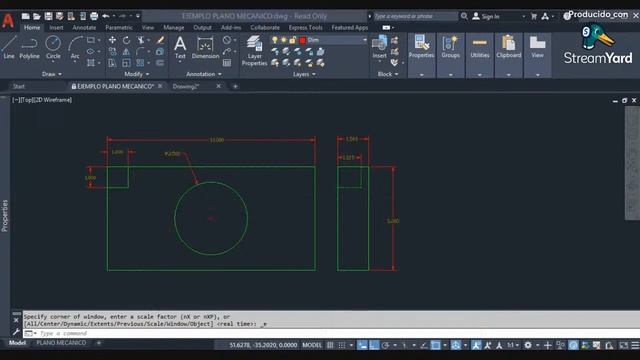Select the Dimension tool
The height and width of the screenshot is (360, 640).
205,47
